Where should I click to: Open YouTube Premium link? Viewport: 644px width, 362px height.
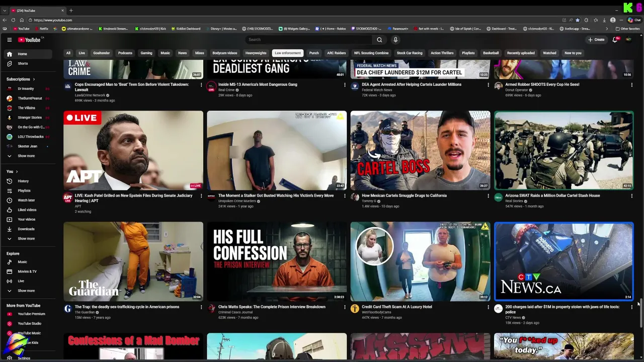(x=28, y=314)
